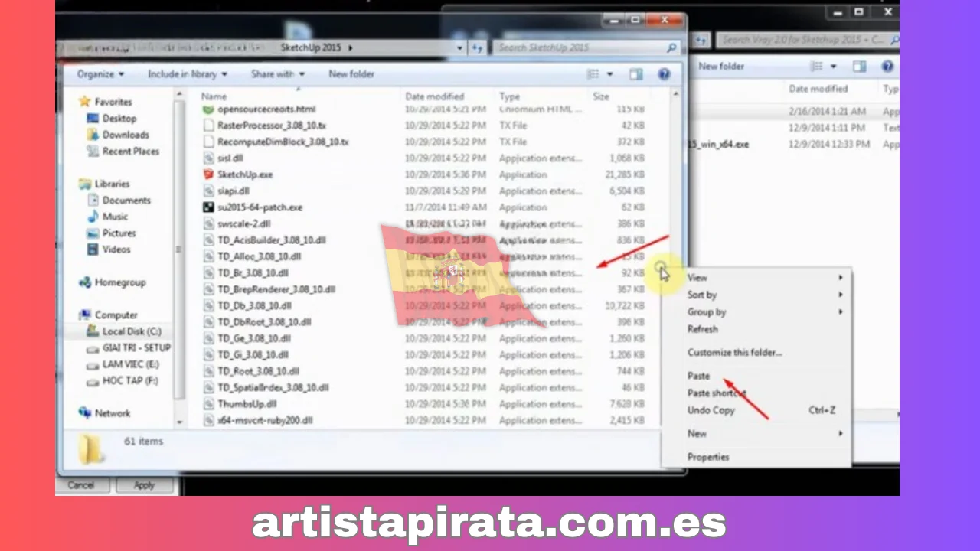
Task: Click the Cancel button behind the explorer window
Action: (x=80, y=485)
